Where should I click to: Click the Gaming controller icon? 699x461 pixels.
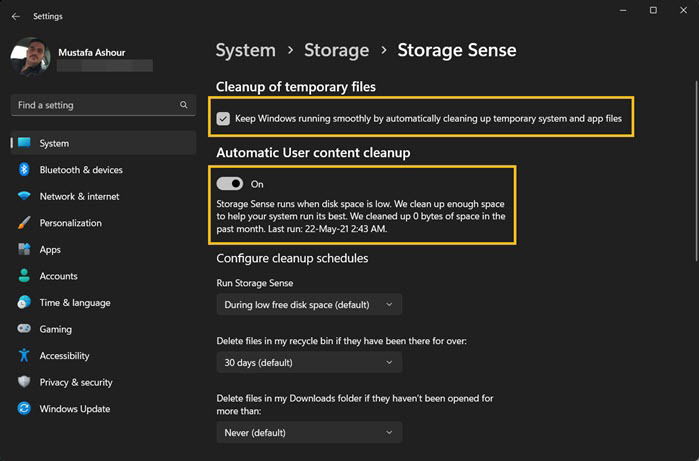pos(24,329)
